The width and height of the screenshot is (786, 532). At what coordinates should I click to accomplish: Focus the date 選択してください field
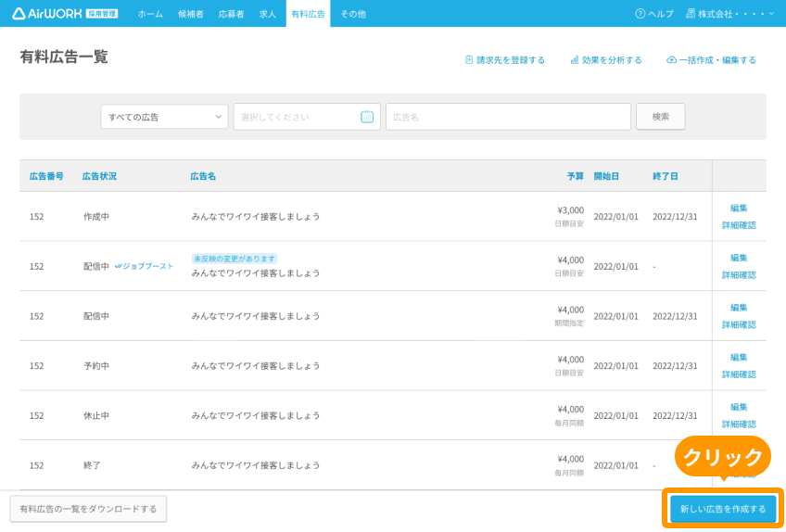307,117
